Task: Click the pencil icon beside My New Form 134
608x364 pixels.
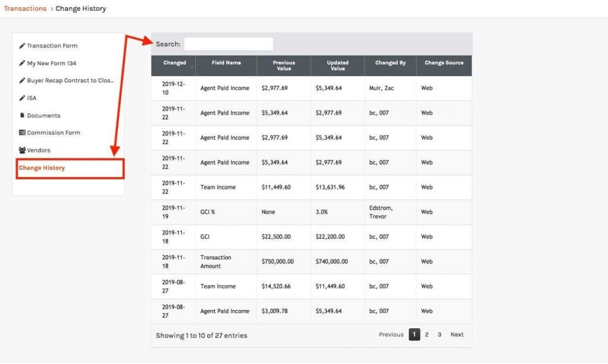Action: pyautogui.click(x=22, y=63)
